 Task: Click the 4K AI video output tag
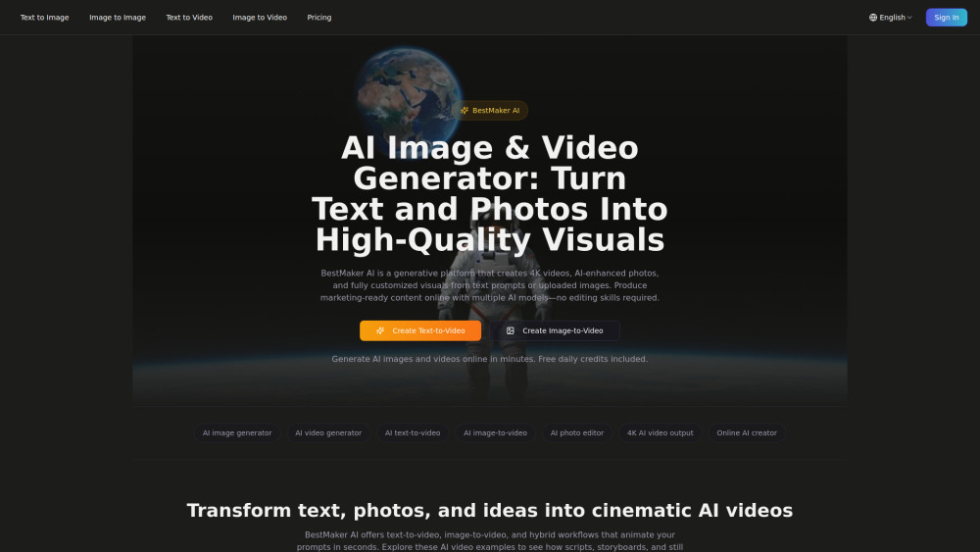coord(660,432)
